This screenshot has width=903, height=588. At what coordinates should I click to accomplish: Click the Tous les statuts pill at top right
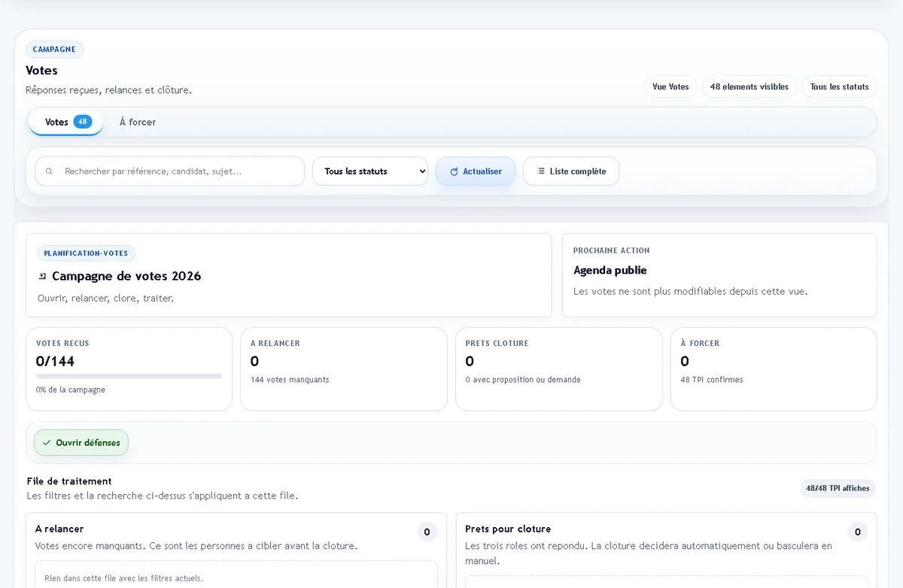pos(839,86)
